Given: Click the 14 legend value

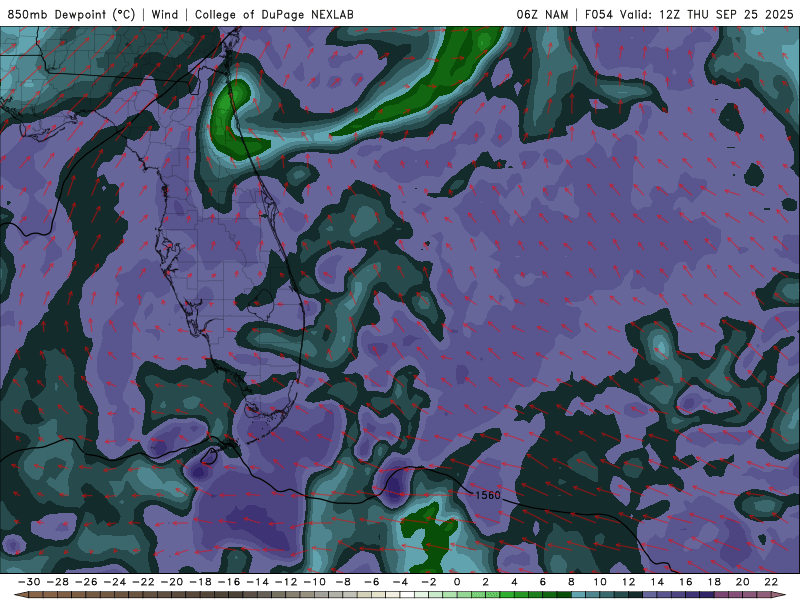Looking at the screenshot, I should coord(657,582).
